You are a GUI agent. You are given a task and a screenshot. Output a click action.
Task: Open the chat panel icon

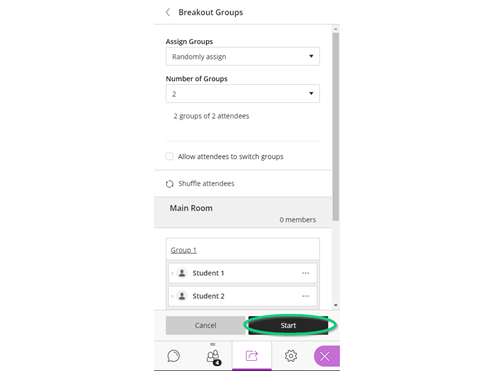click(x=173, y=356)
